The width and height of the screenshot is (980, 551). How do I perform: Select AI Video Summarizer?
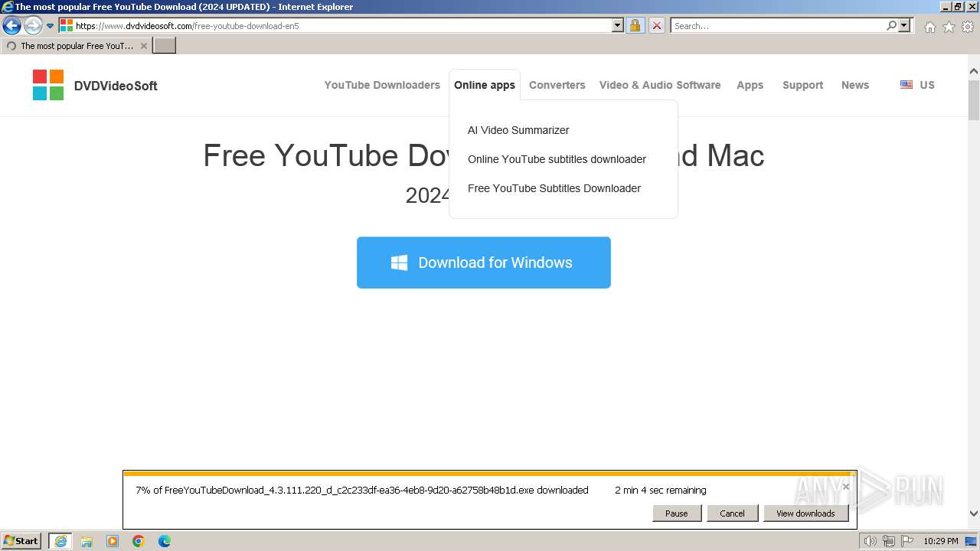point(518,130)
